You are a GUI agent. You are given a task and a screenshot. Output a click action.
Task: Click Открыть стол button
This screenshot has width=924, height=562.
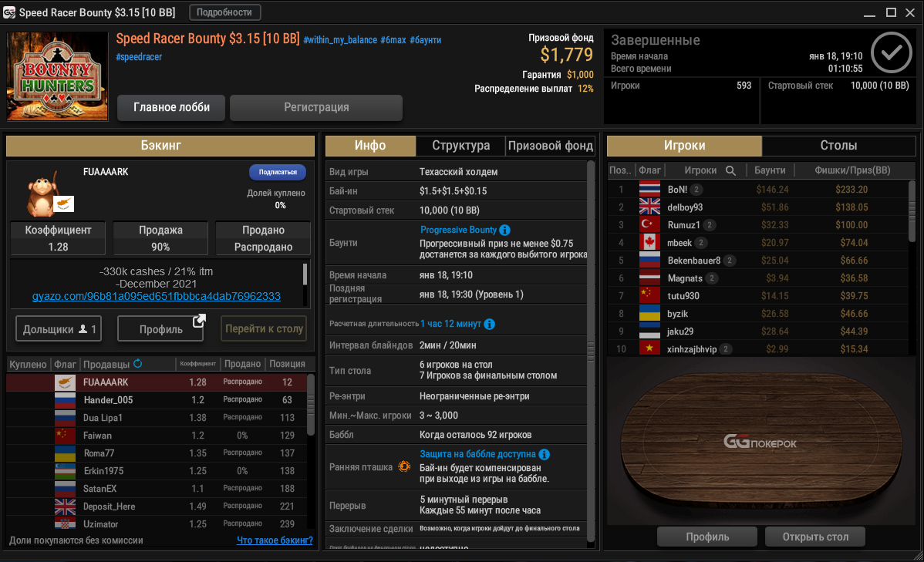(815, 537)
